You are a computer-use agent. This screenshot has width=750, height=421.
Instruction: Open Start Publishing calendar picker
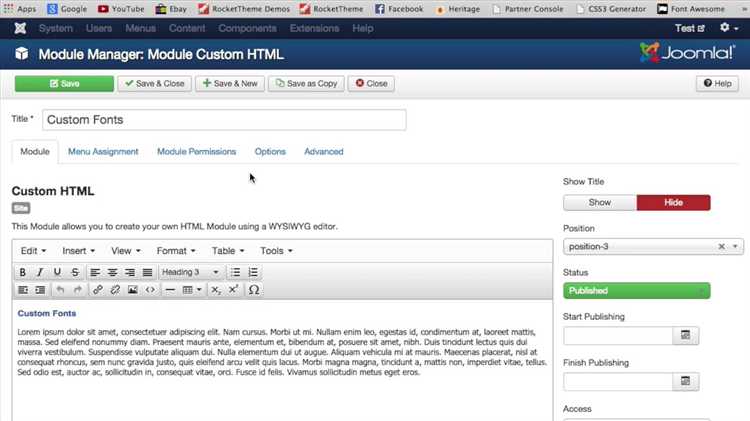click(685, 335)
